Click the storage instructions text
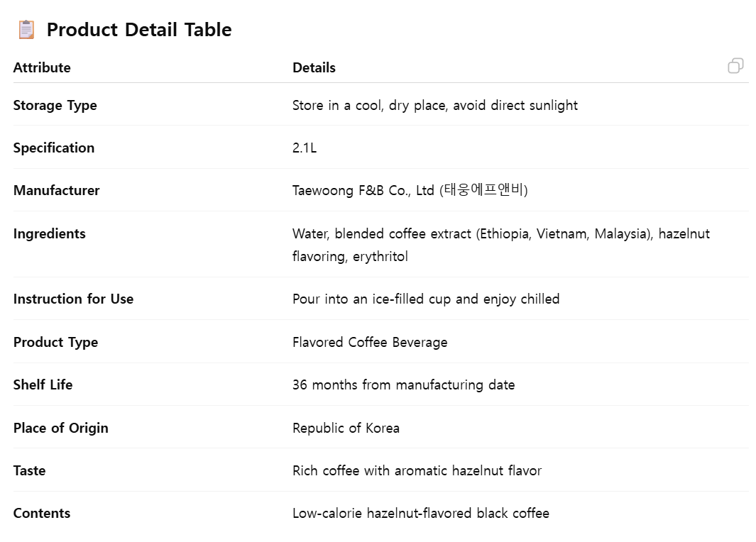Viewport: 756px width, 542px height. (434, 105)
